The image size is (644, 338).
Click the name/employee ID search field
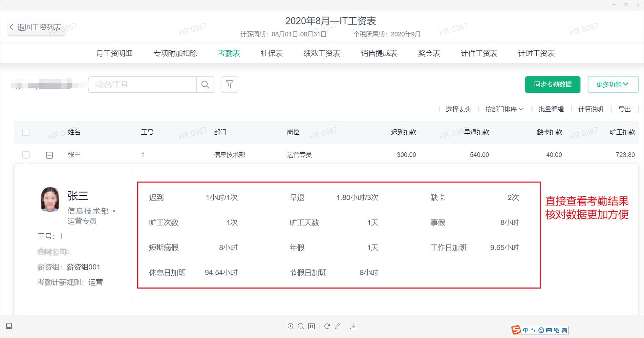point(143,84)
